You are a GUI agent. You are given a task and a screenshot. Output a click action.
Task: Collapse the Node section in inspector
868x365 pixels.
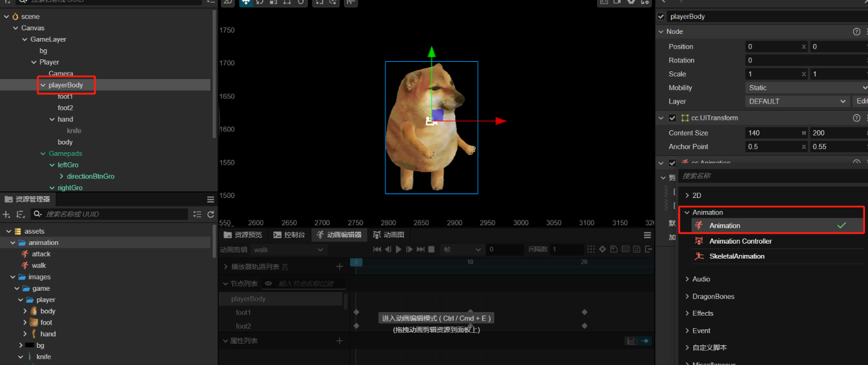tap(661, 32)
